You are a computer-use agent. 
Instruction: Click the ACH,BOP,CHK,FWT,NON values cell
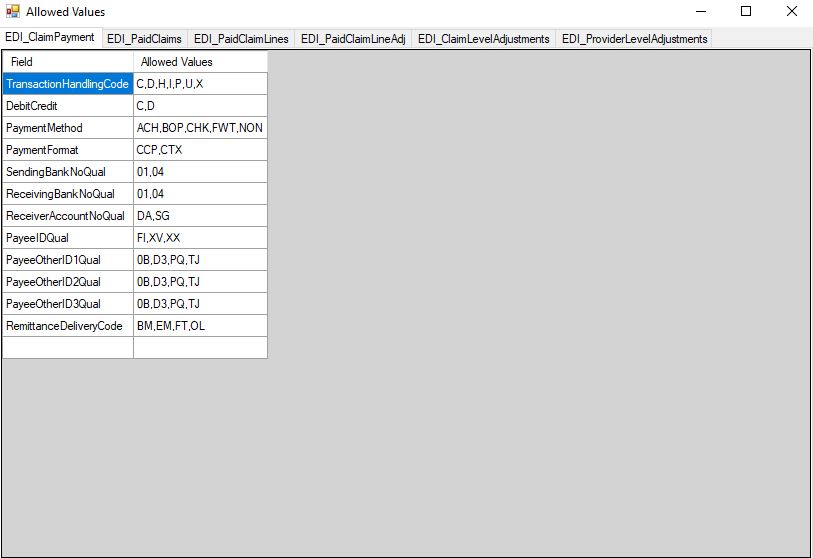(201, 128)
